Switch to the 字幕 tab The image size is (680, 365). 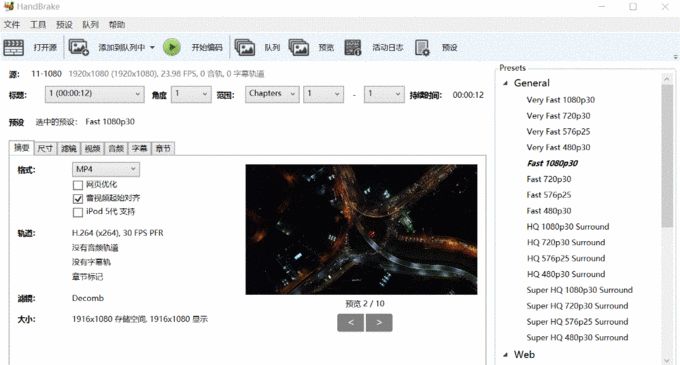(139, 149)
